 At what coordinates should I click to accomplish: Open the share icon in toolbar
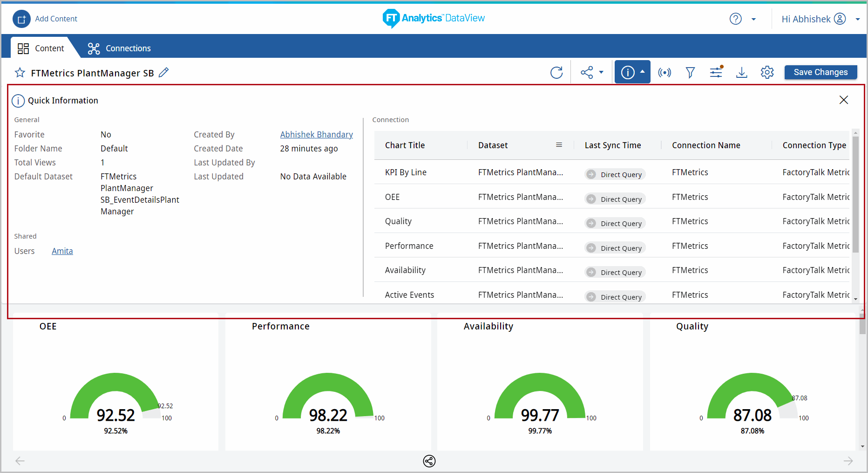coord(587,72)
